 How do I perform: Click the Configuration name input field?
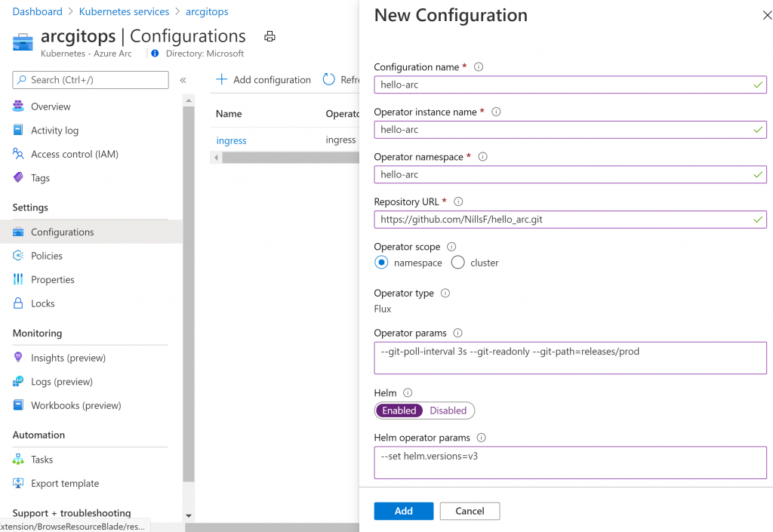pyautogui.click(x=571, y=85)
